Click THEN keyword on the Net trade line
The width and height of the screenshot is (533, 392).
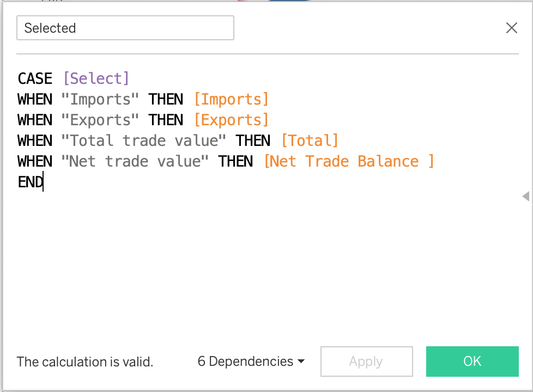pyautogui.click(x=236, y=161)
